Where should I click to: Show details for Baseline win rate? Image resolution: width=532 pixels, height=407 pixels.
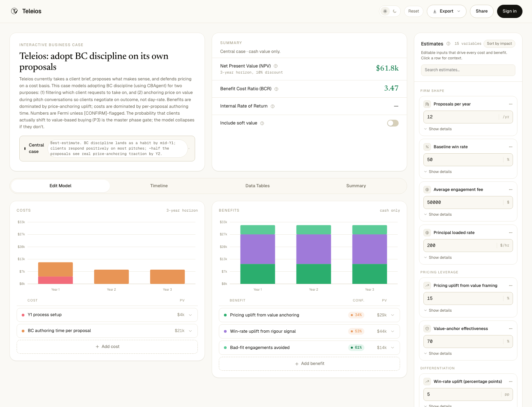pos(438,172)
